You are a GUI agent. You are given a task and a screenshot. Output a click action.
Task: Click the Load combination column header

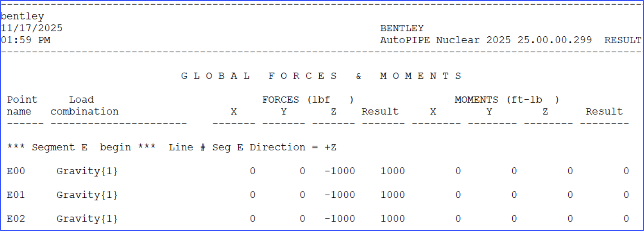pyautogui.click(x=84, y=105)
